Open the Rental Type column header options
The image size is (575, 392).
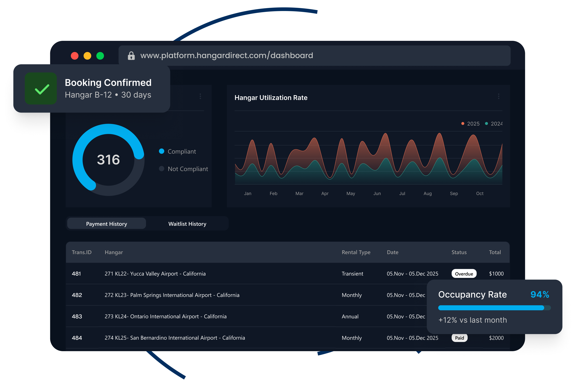tap(356, 252)
